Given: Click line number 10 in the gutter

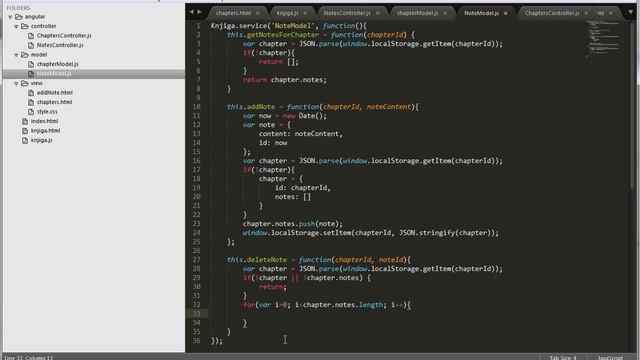Looking at the screenshot, I should pyautogui.click(x=196, y=107).
